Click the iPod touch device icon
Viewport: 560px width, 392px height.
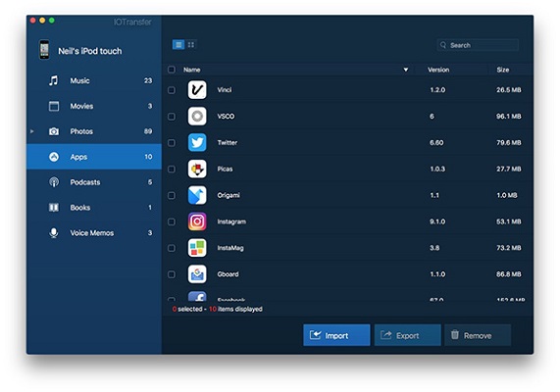click(44, 50)
